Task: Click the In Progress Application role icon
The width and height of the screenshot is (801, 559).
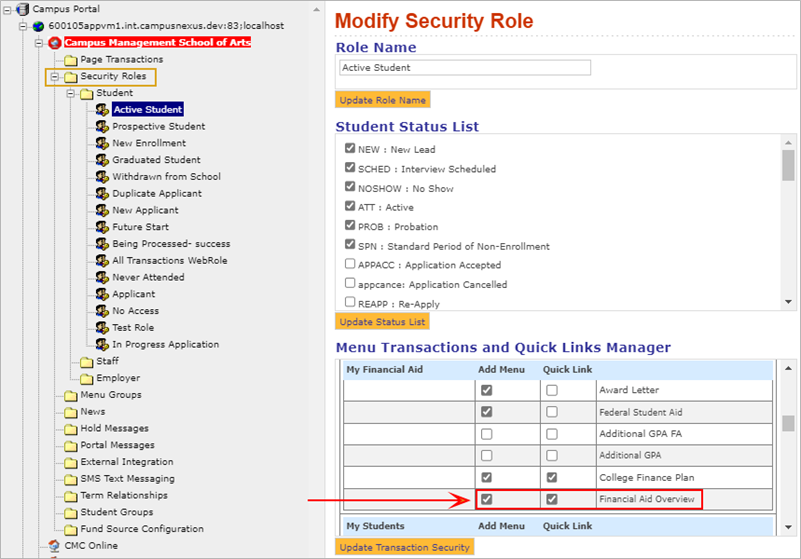Action: click(102, 344)
